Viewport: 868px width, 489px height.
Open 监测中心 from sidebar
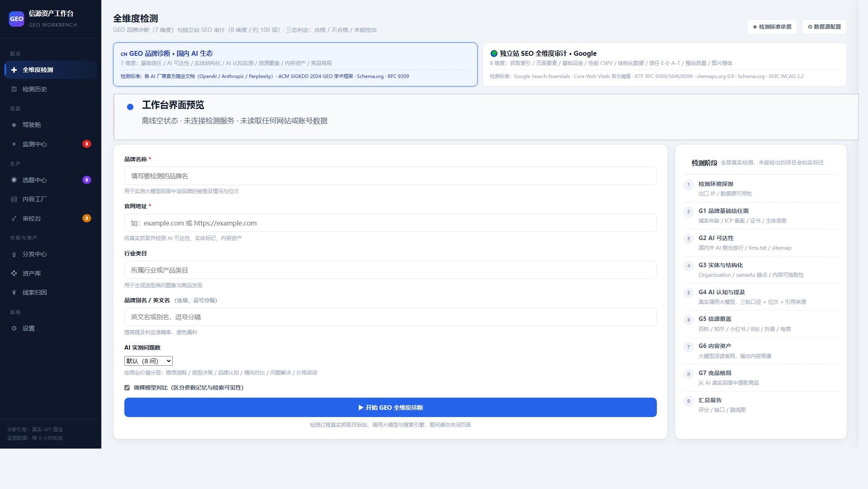[50, 144]
